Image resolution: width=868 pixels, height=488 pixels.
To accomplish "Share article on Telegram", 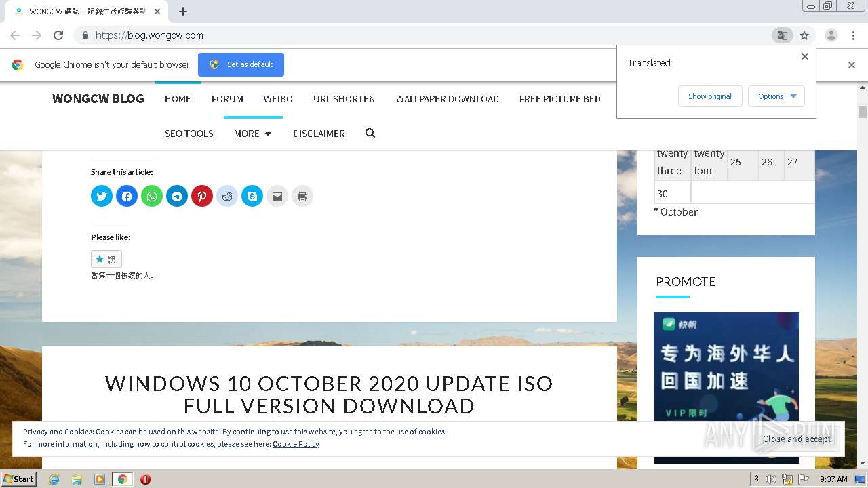I will pyautogui.click(x=177, y=197).
